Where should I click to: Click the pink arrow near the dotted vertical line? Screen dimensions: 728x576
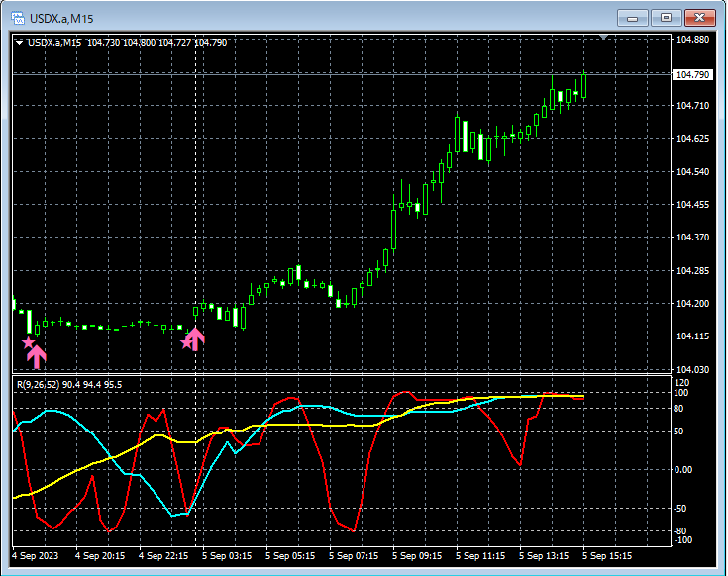(x=195, y=339)
